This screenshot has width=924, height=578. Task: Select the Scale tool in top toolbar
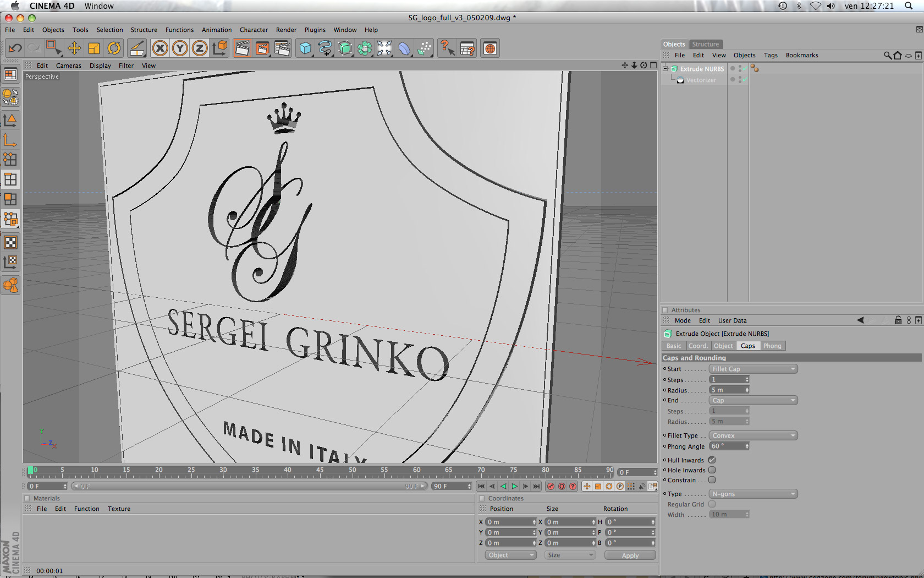pos(94,48)
